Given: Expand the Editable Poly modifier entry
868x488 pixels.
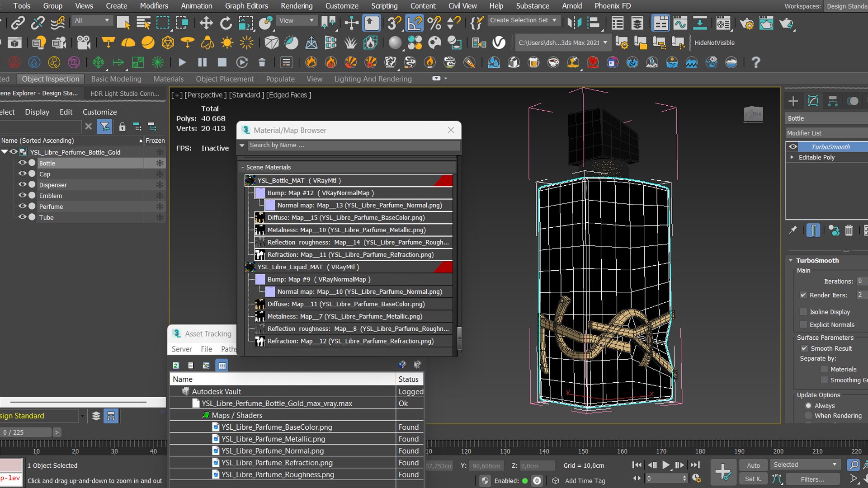Looking at the screenshot, I should coord(792,157).
